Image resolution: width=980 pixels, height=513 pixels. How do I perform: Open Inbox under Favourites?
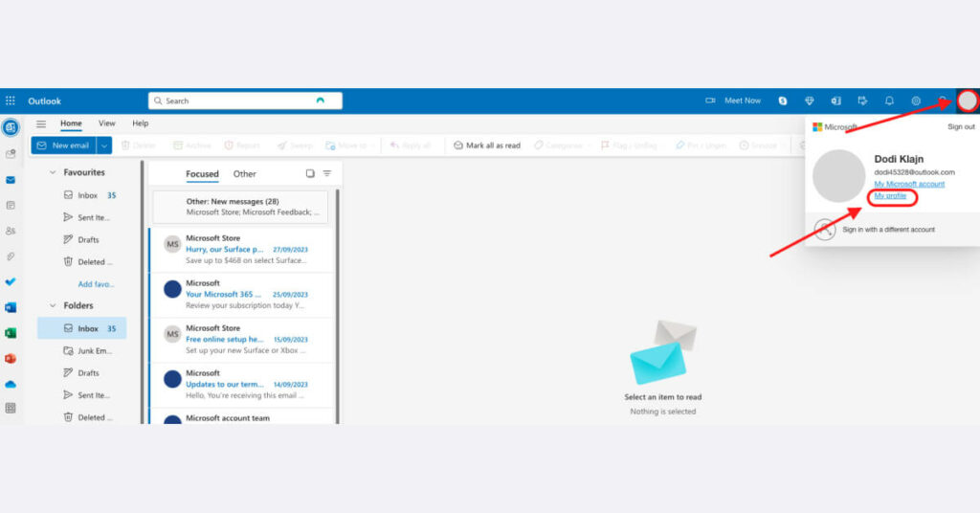(x=87, y=195)
